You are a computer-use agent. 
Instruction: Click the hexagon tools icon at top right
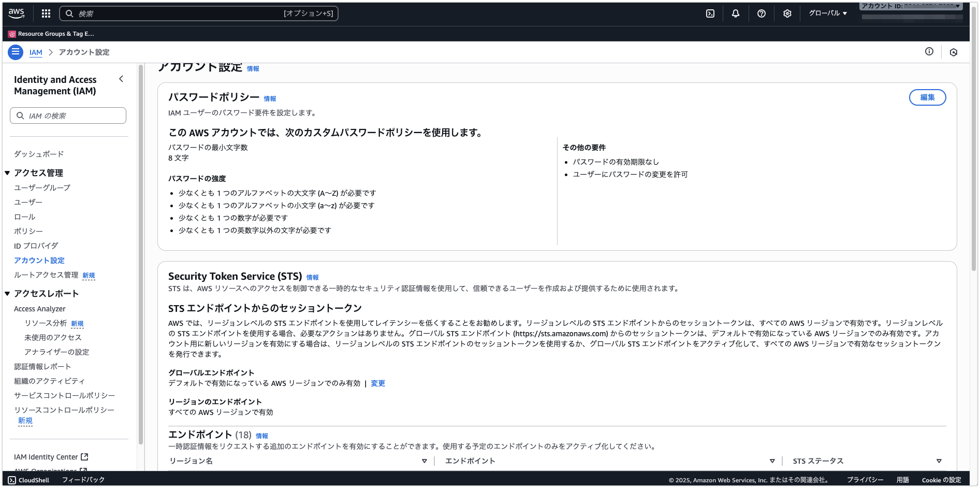point(954,52)
